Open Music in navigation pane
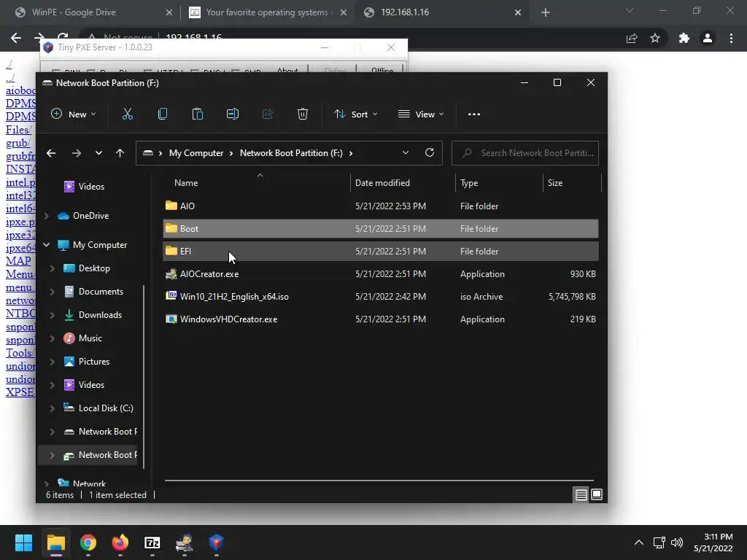Screen dimensions: 747x560 point(90,338)
